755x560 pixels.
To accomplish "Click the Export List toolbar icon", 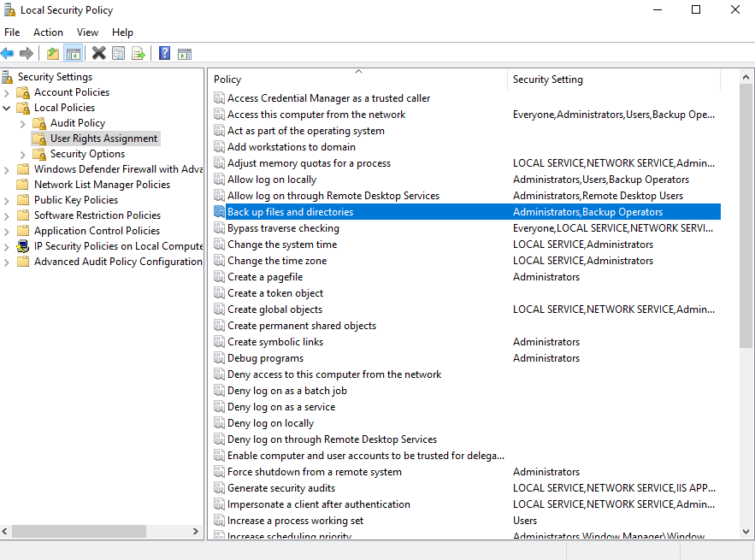I will (x=138, y=53).
